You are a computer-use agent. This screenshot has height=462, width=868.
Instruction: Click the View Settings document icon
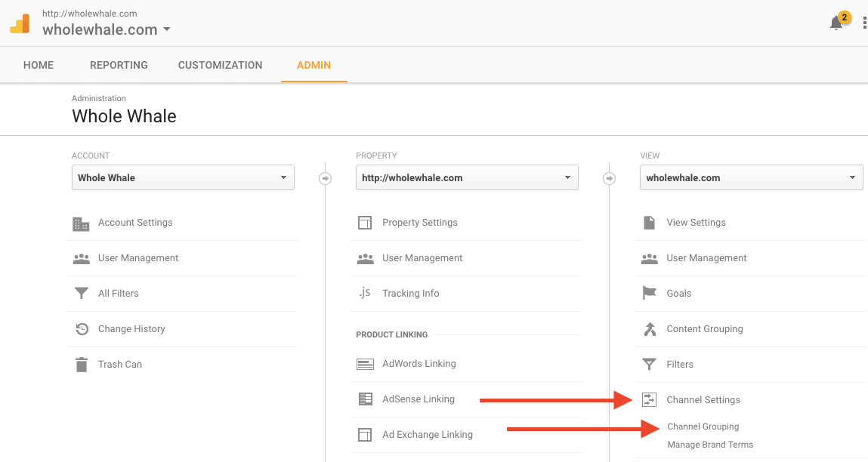click(x=649, y=223)
